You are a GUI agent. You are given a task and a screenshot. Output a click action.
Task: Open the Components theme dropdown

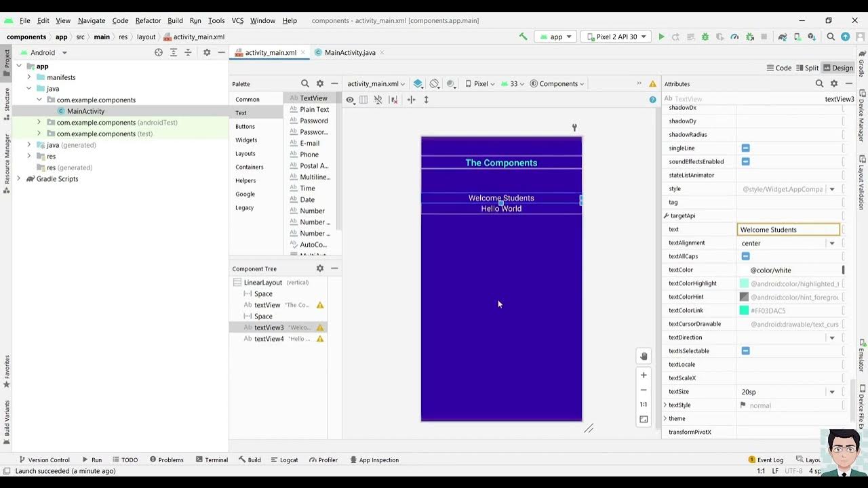[x=557, y=84]
